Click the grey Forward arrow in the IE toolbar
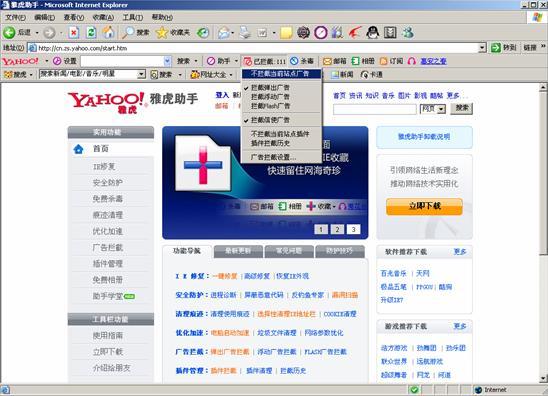 49,33
